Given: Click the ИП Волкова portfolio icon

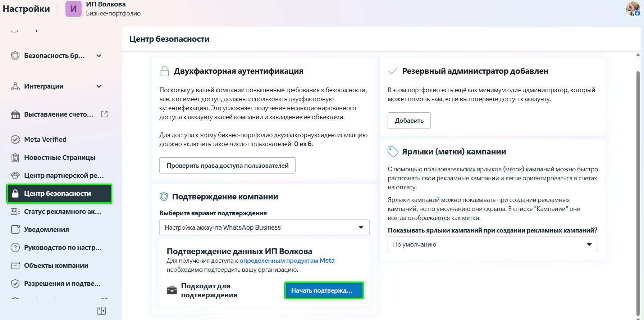Looking at the screenshot, I should [x=73, y=9].
